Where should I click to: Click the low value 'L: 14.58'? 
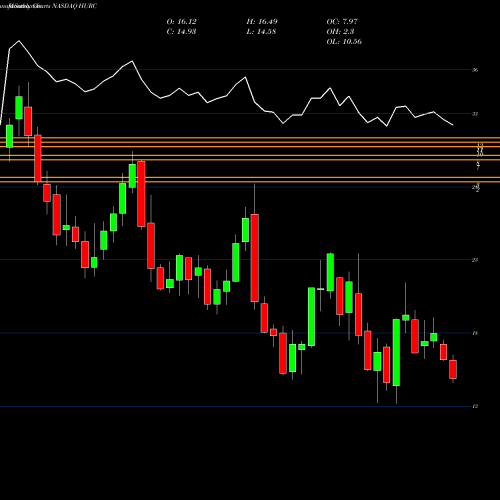coord(261,32)
